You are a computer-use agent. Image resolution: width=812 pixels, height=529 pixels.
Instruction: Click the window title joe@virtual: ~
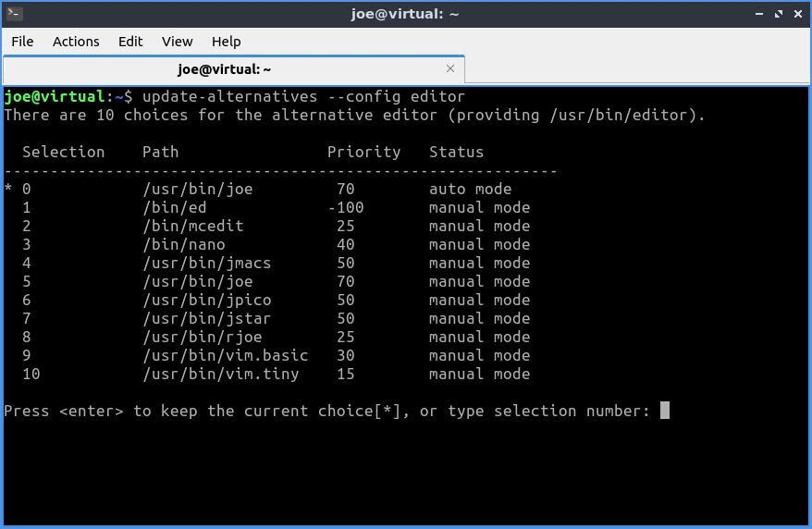405,14
